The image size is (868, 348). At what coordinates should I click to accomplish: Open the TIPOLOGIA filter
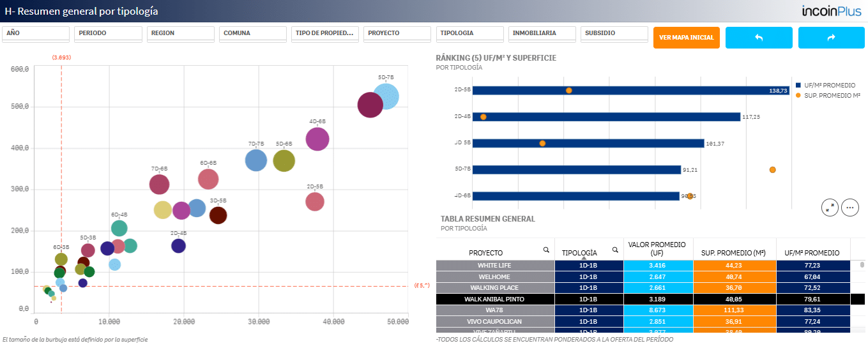(469, 34)
